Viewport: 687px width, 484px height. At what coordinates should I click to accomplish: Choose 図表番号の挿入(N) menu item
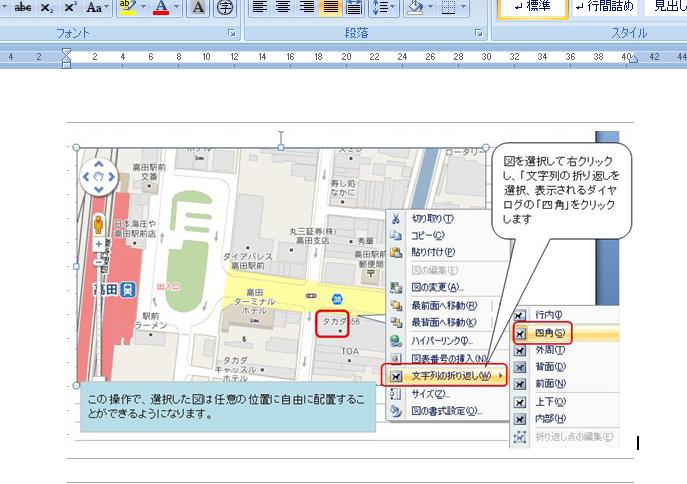(x=447, y=358)
